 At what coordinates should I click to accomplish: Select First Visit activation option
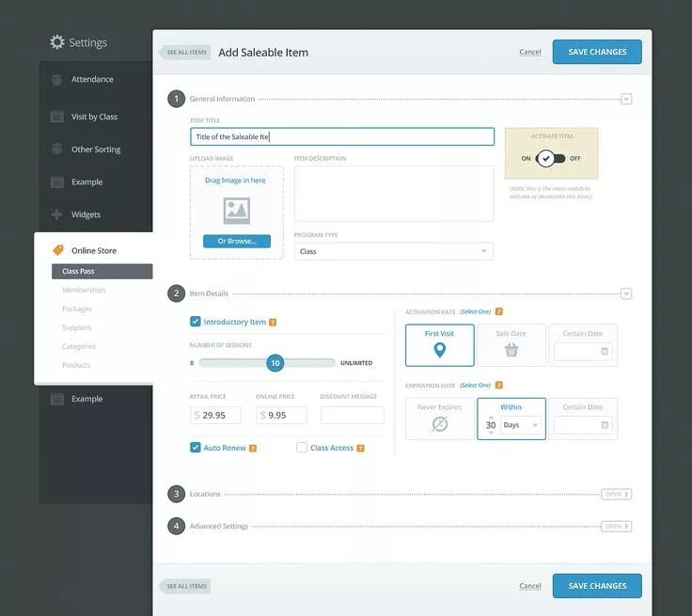tap(440, 345)
